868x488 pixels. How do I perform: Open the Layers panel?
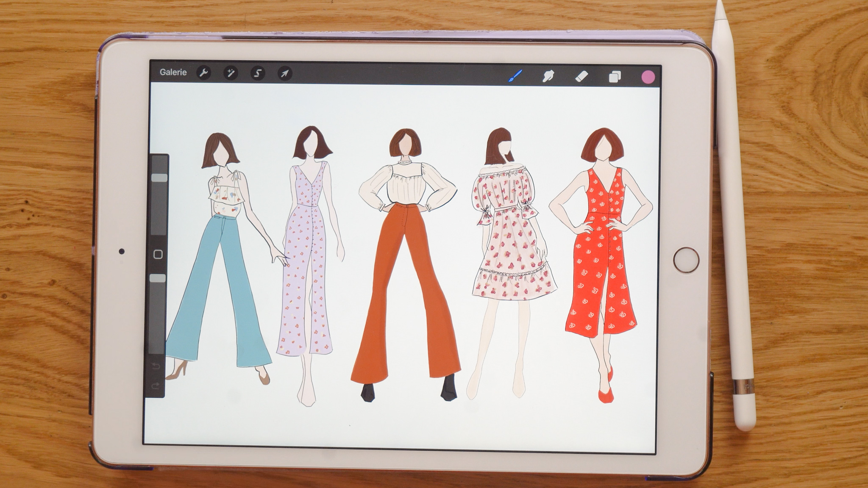pyautogui.click(x=615, y=77)
